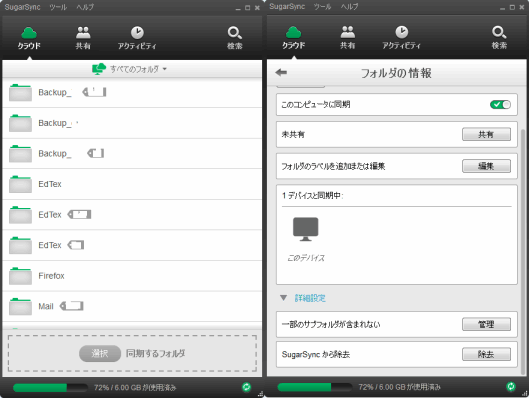Click '未共有' status text
Viewport: 529px width, 398px height.
coord(293,134)
